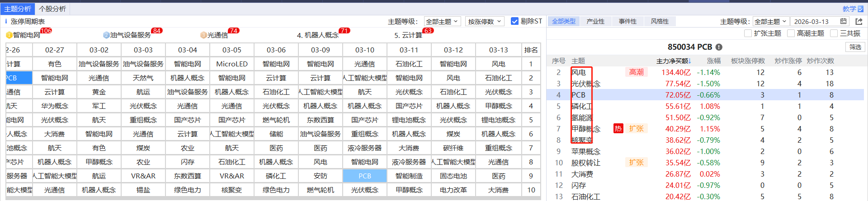Screen dimensions: 868x201
Task: Select the 光伏概念 row in theme list
Action: click(x=586, y=84)
